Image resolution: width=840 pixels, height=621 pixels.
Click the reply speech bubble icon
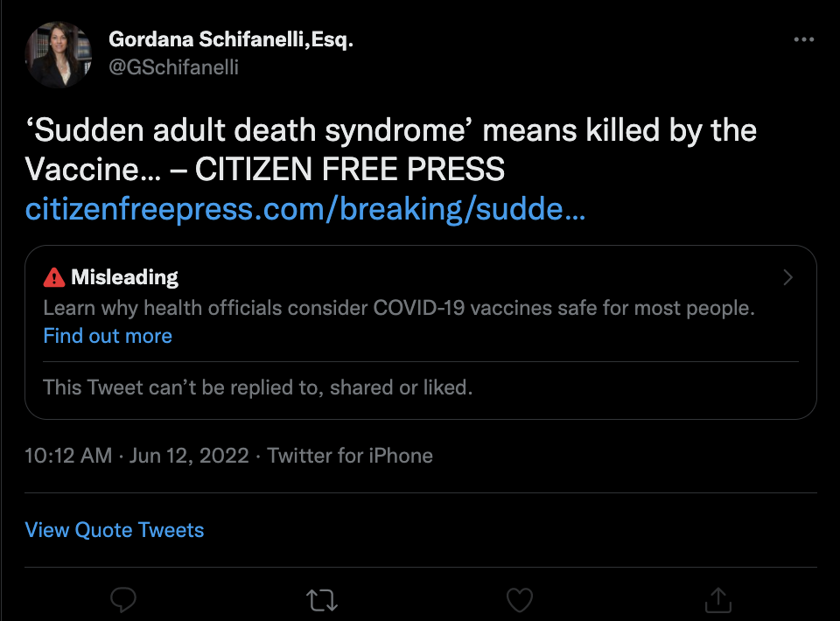tap(123, 599)
